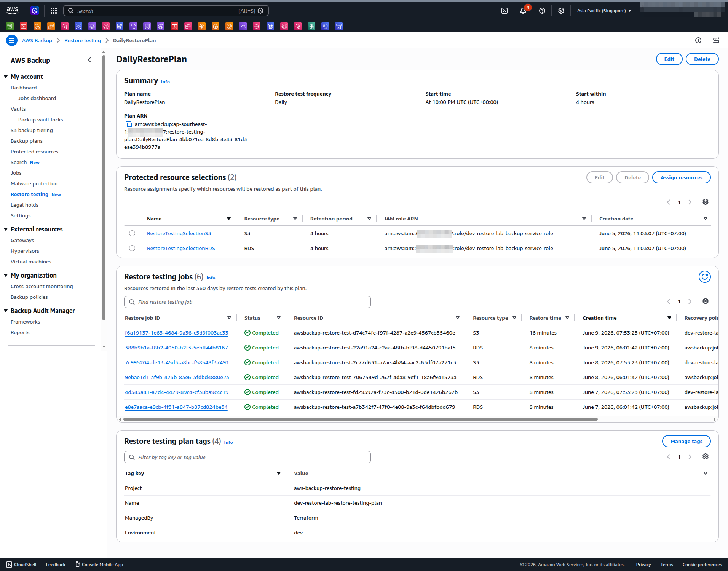Open the services grid menu
728x571 pixels.
click(54, 11)
